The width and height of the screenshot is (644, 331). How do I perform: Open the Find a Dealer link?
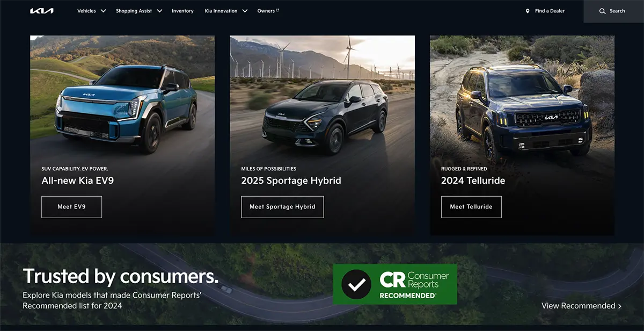coord(550,11)
